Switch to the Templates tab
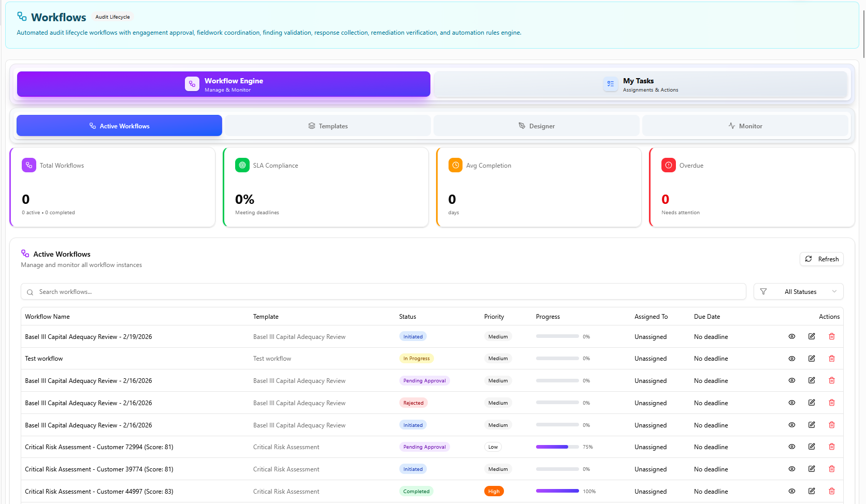Image resolution: width=866 pixels, height=504 pixels. (x=328, y=126)
